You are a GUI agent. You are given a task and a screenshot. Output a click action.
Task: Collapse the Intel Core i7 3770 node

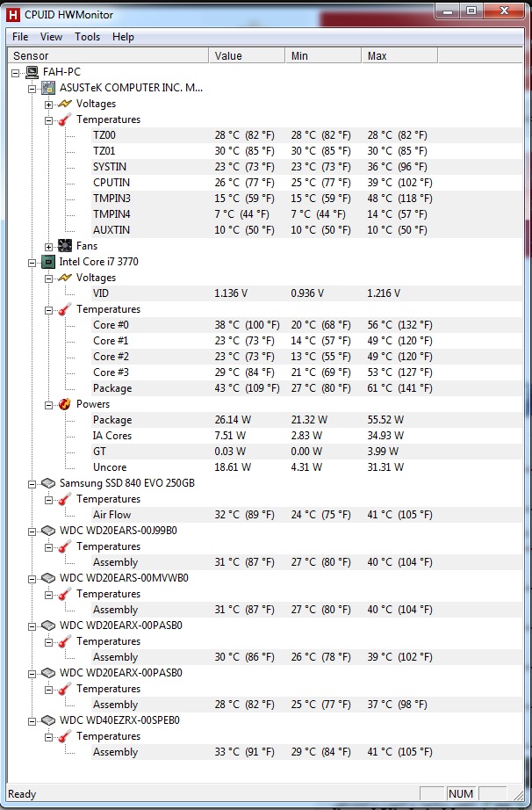tap(32, 263)
